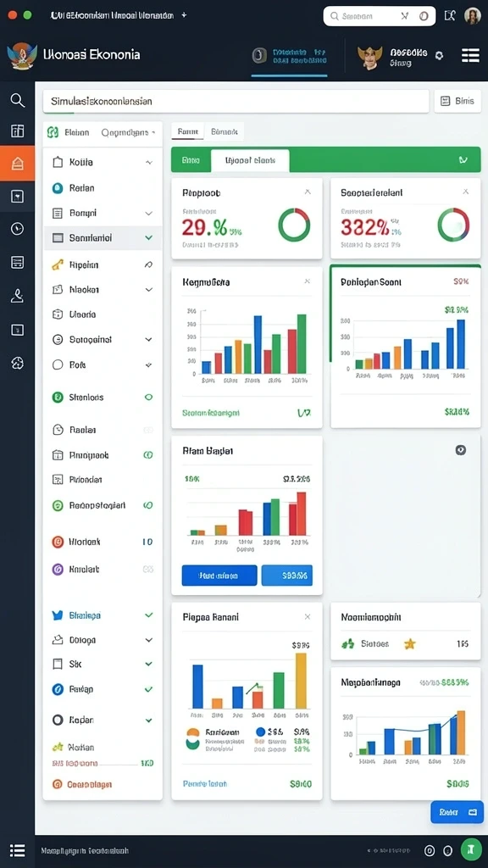Image resolution: width=488 pixels, height=868 pixels.
Task: Click the blue $93.% button in Rlam Bapat
Action: pos(287,576)
